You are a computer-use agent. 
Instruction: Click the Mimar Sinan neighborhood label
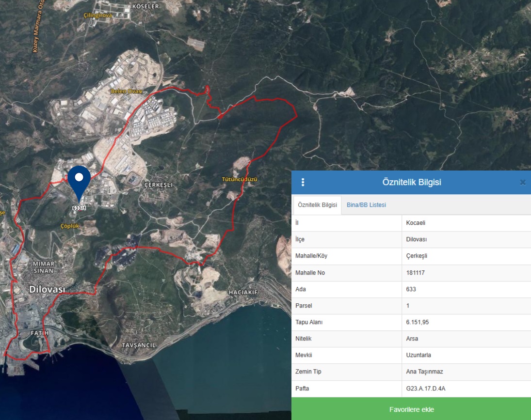tap(43, 267)
